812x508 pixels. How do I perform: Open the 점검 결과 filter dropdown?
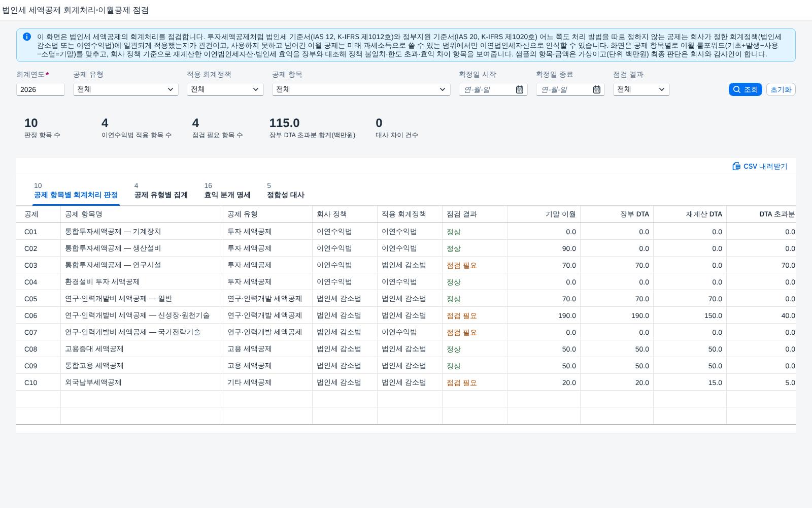coord(641,89)
